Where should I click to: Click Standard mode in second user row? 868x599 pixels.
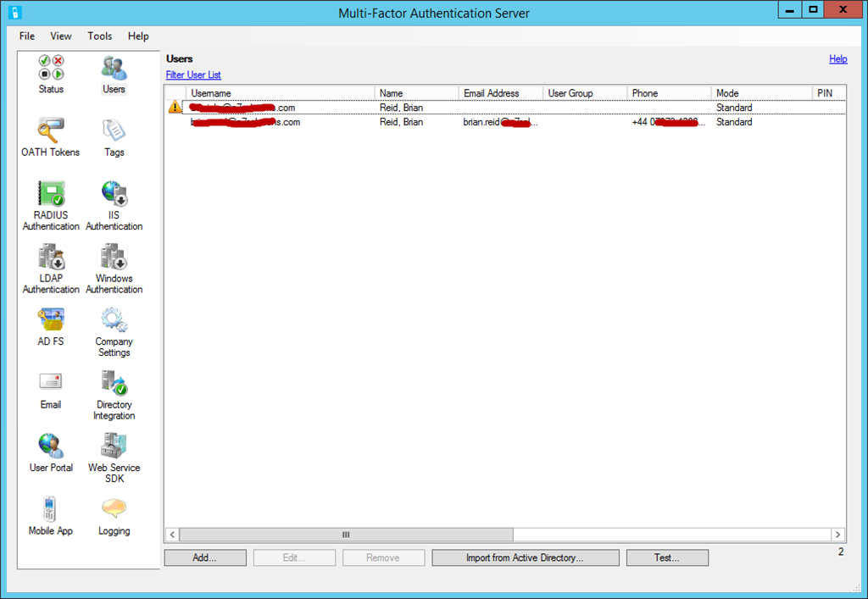734,122
